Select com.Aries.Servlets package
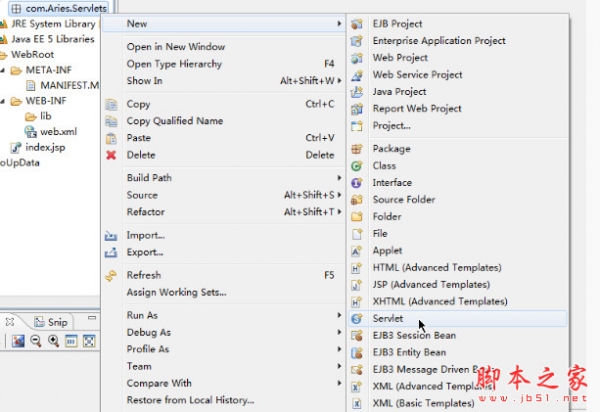The image size is (600, 412). tap(59, 8)
